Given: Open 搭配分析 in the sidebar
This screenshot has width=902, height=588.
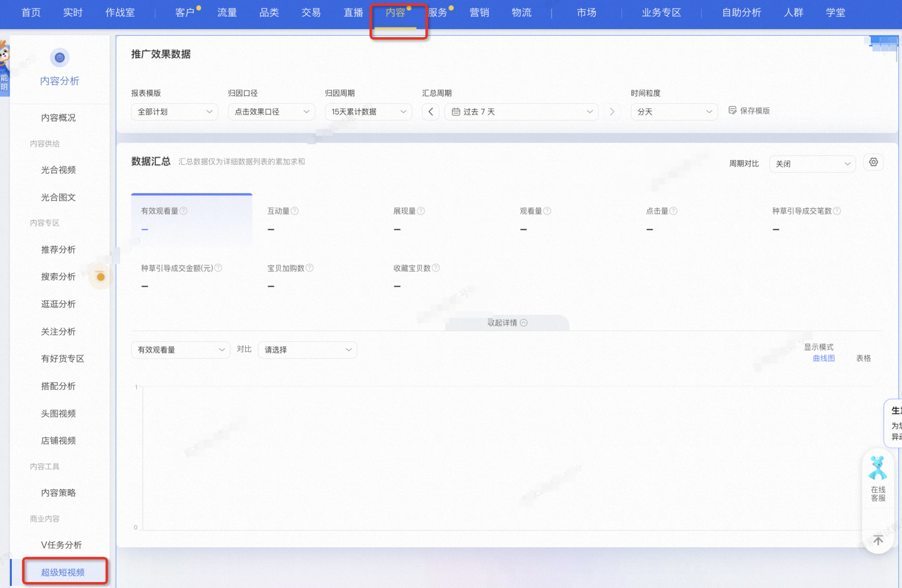Looking at the screenshot, I should 59,386.
